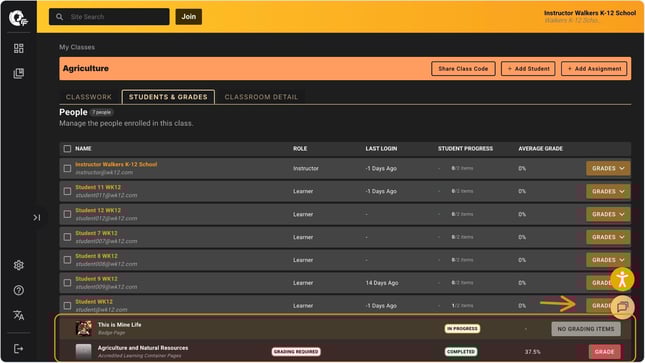Open Student 8 WK12 profile link
This screenshot has height=363, width=645.
click(x=96, y=256)
